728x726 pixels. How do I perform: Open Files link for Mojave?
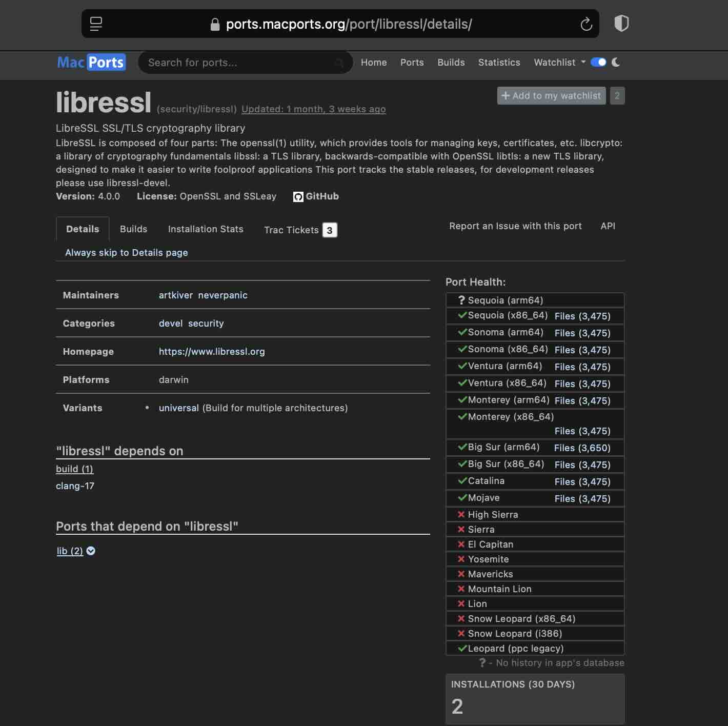coord(582,499)
